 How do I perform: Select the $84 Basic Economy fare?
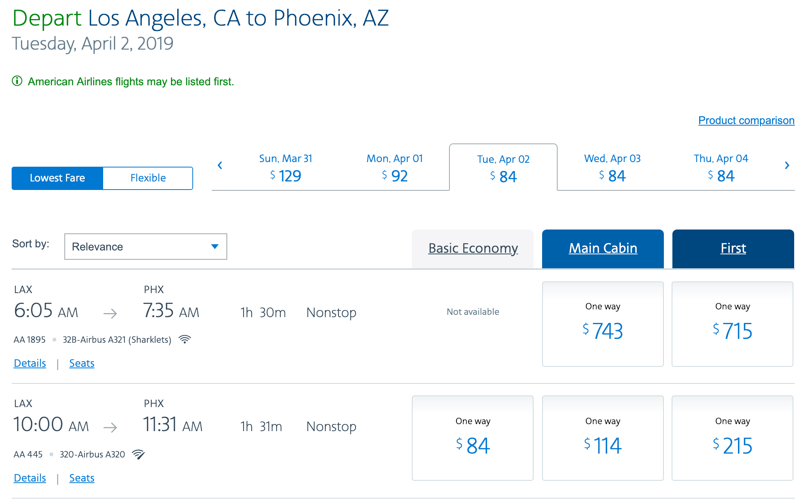[x=472, y=438]
